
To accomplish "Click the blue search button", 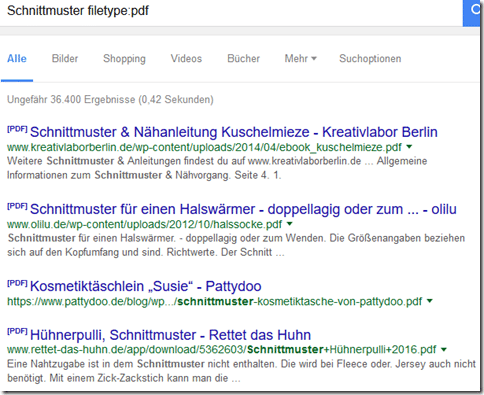I will [x=471, y=13].
